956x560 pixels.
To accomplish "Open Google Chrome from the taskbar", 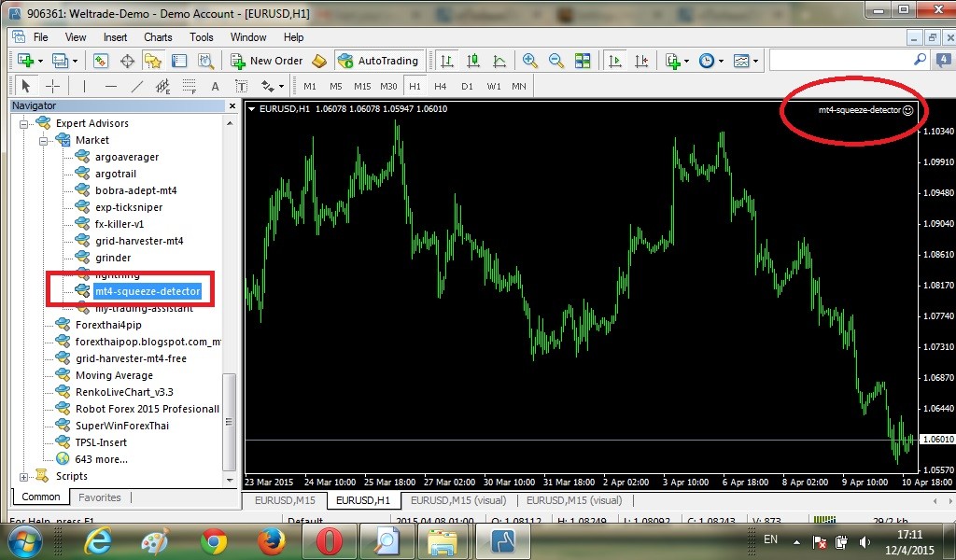I will tap(214, 541).
